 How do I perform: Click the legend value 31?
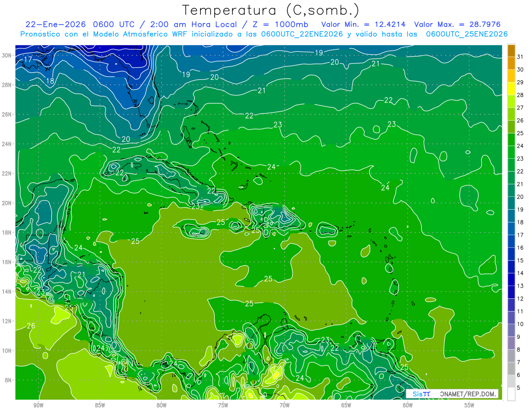[520, 57]
